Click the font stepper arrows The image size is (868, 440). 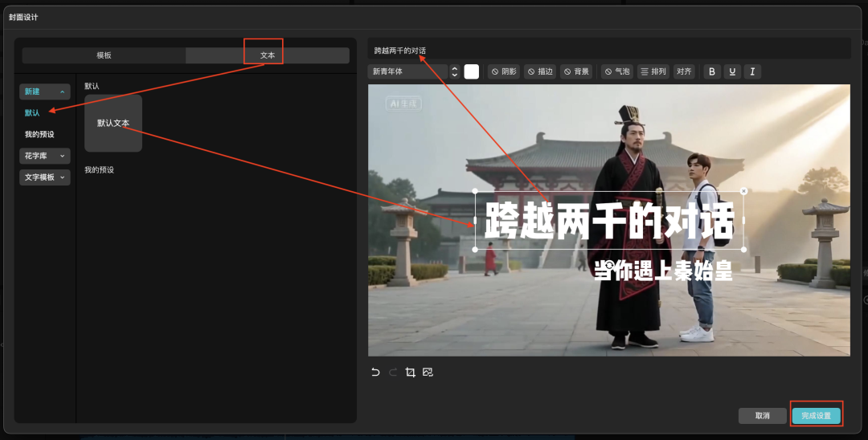454,71
